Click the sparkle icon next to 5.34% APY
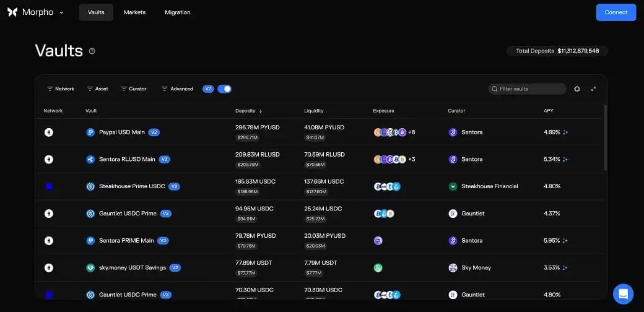This screenshot has height=312, width=644. coord(565,159)
